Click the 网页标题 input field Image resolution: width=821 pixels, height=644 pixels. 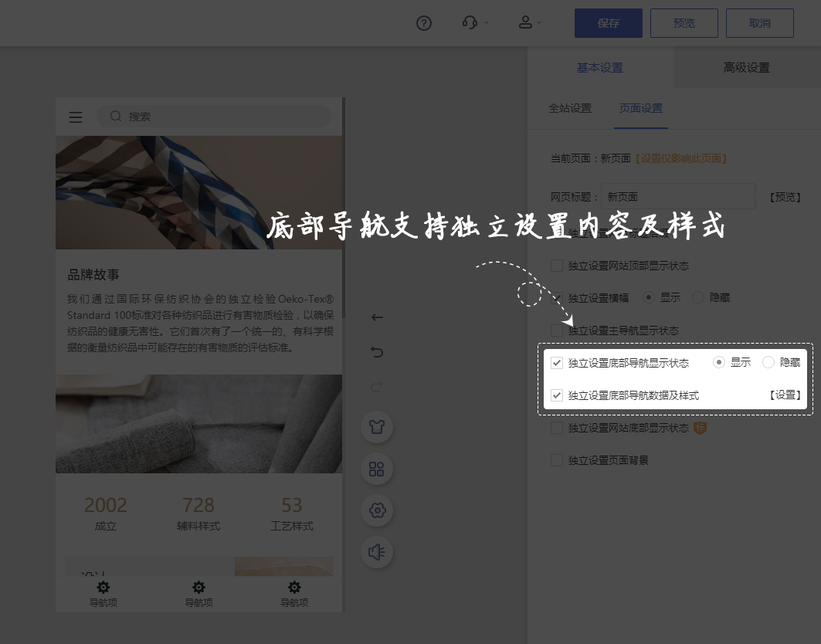click(x=677, y=197)
